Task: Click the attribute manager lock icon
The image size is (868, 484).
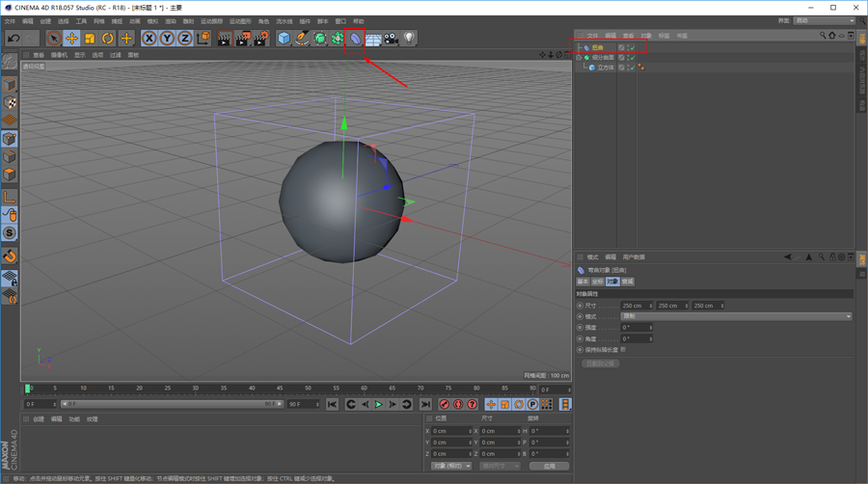Action: [x=832, y=256]
